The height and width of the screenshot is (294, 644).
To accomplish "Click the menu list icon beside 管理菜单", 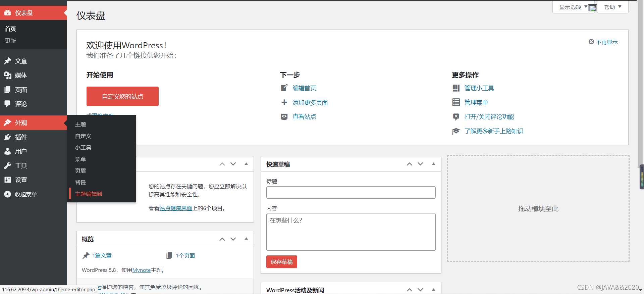I will [456, 102].
